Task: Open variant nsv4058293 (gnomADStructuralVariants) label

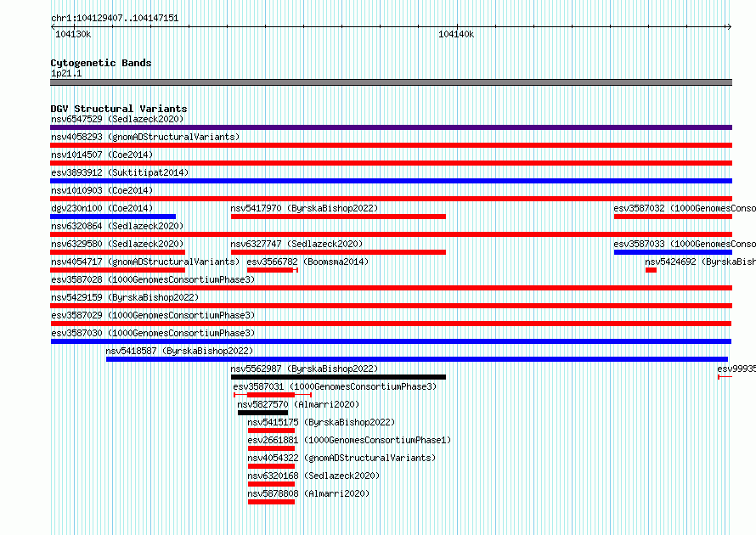Action: click(x=145, y=137)
